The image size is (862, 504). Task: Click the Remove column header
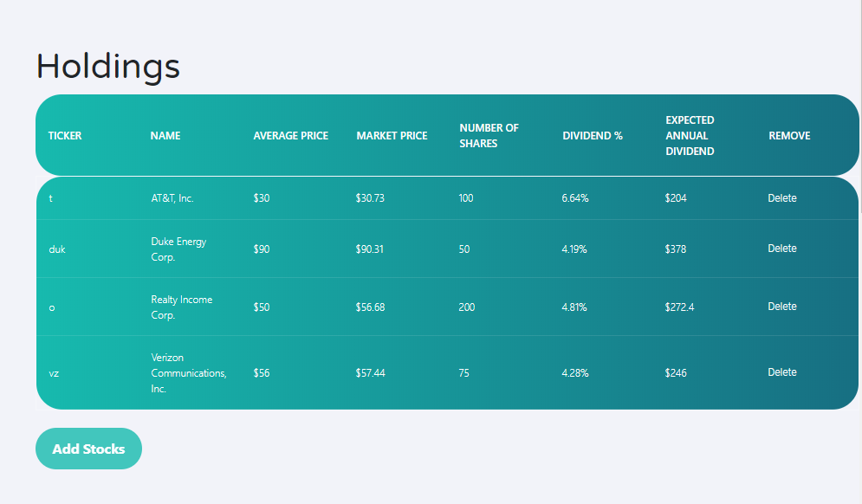789,136
